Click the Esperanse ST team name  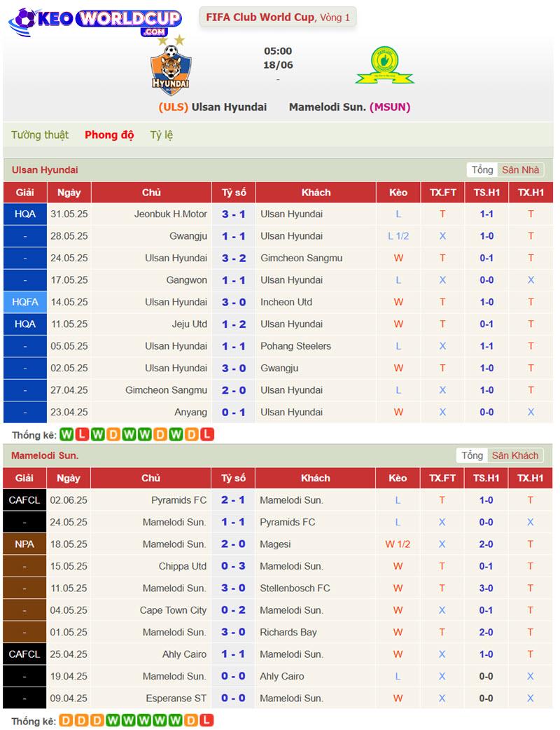pyautogui.click(x=176, y=698)
